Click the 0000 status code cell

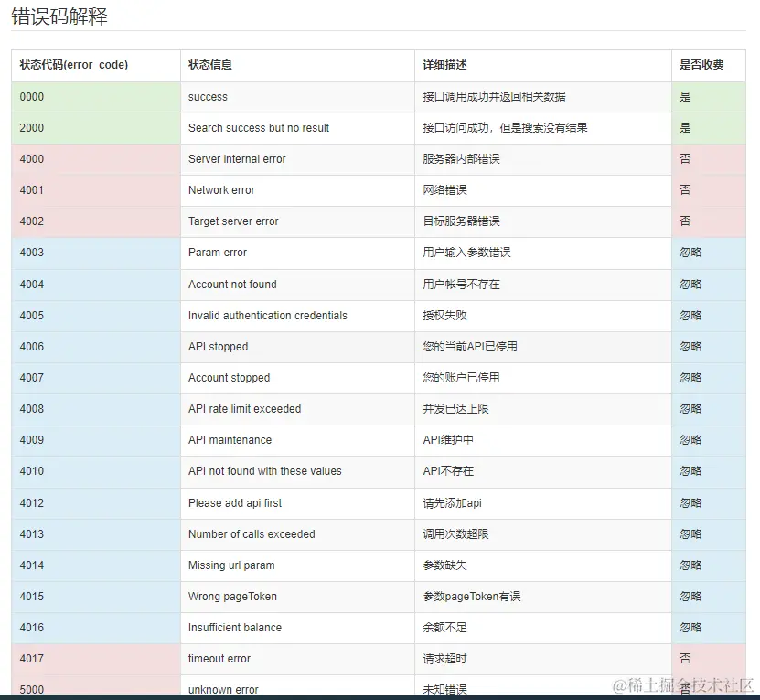(96, 97)
